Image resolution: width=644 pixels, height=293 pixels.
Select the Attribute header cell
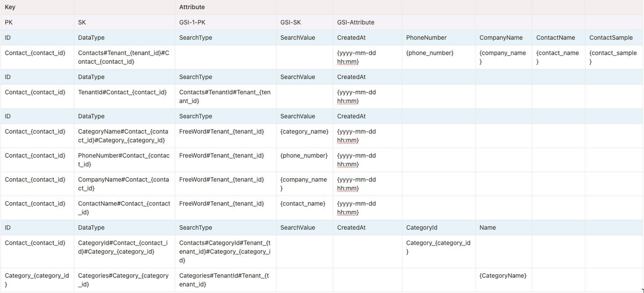(x=225, y=8)
